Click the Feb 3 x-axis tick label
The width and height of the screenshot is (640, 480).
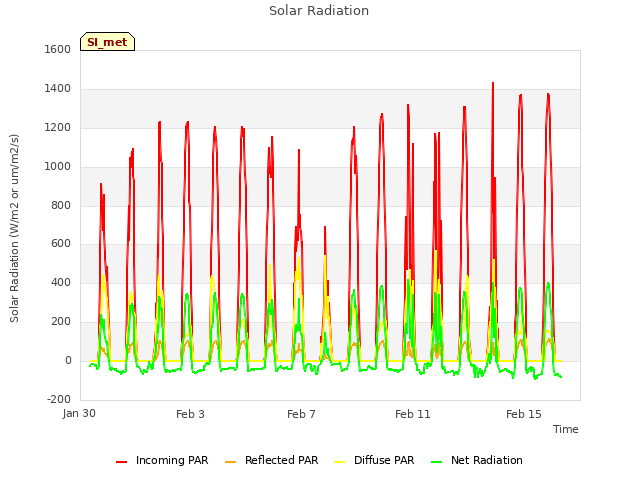click(x=190, y=414)
